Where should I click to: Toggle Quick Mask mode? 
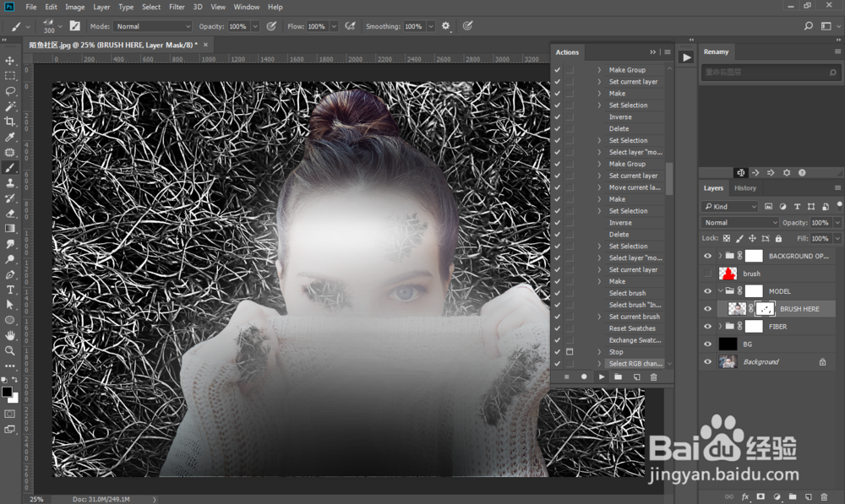[9, 414]
